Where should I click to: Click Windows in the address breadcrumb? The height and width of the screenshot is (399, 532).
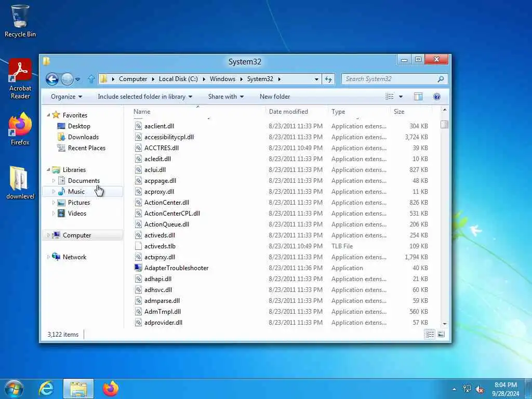tap(222, 79)
